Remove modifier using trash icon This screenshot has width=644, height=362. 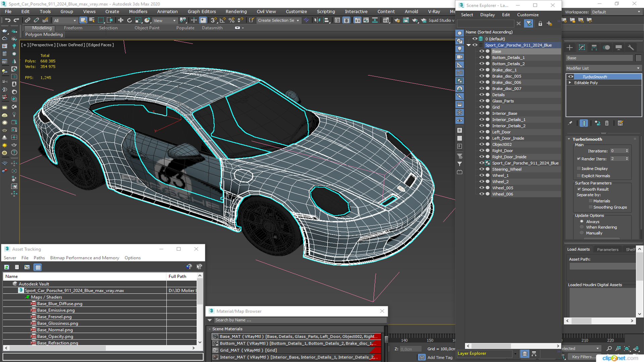click(x=607, y=123)
